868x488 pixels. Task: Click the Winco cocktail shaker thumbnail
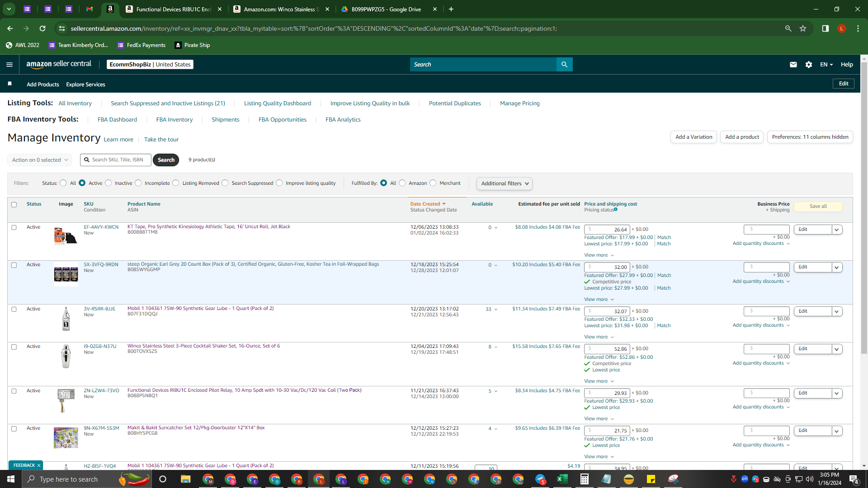(66, 356)
